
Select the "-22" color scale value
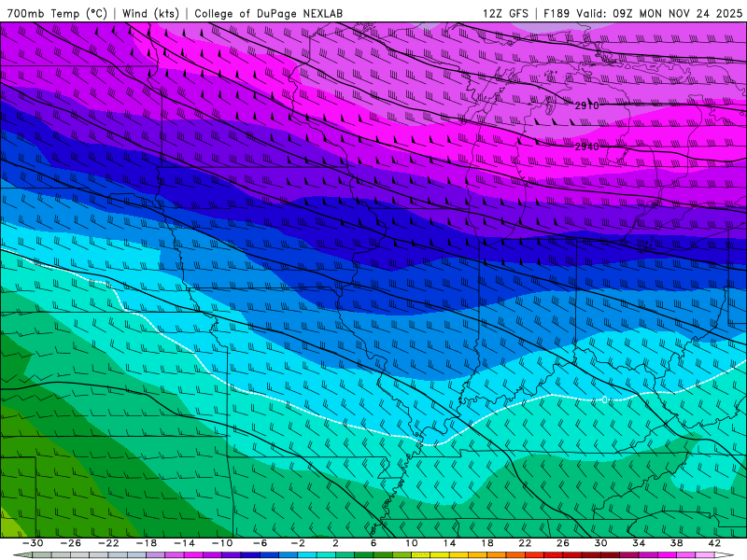(108, 543)
